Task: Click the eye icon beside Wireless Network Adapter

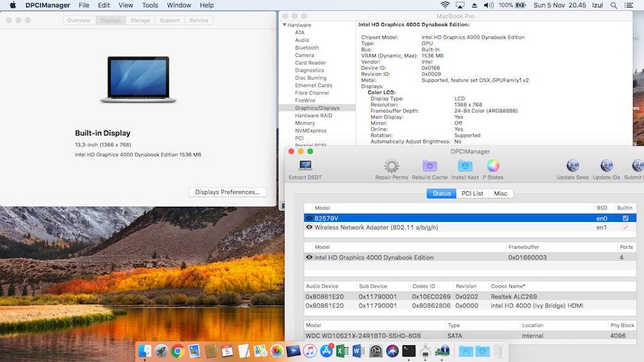Action: (x=309, y=227)
